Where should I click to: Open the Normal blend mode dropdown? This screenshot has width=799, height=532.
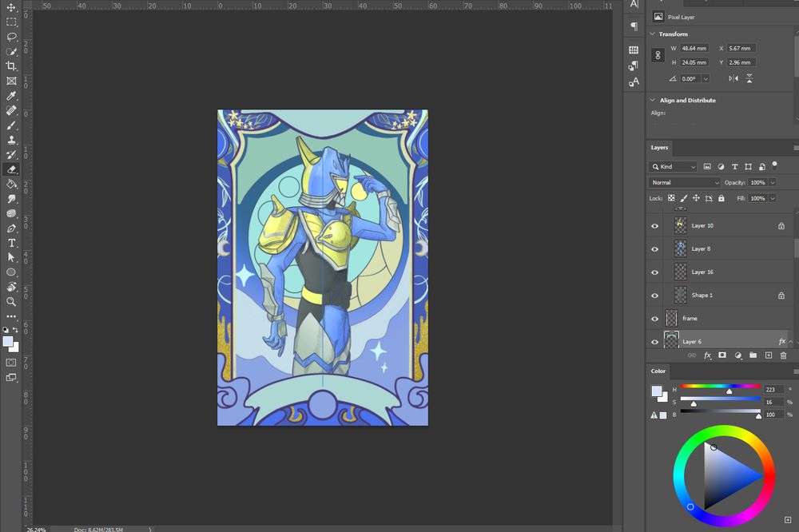pyautogui.click(x=685, y=182)
